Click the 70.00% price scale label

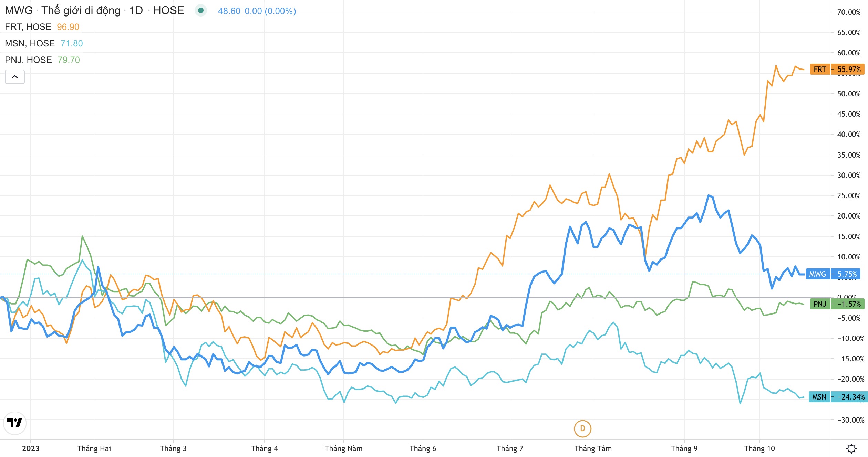coord(849,12)
